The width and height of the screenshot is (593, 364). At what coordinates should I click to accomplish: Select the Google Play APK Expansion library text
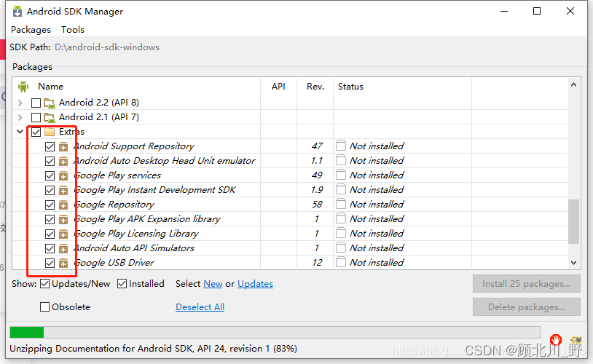147,219
